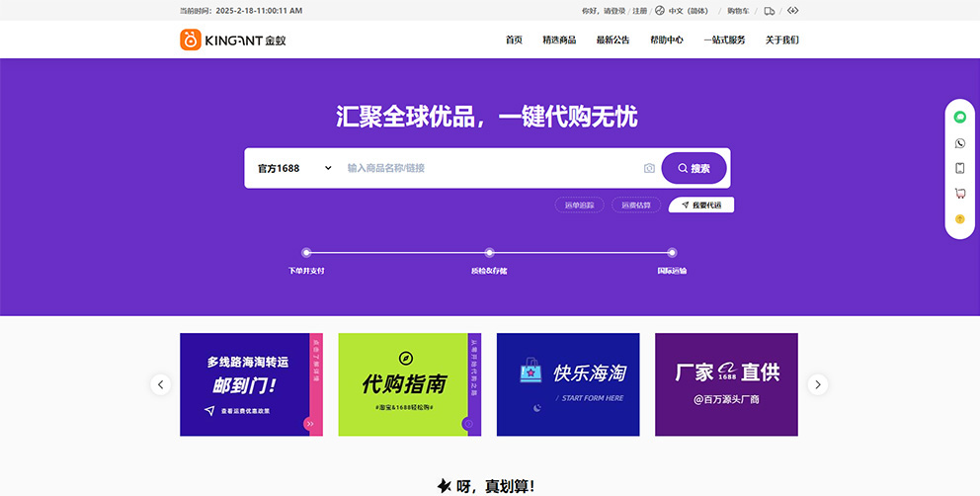Open WhatsApp contact in side widget
The height and width of the screenshot is (496, 980).
tap(960, 143)
